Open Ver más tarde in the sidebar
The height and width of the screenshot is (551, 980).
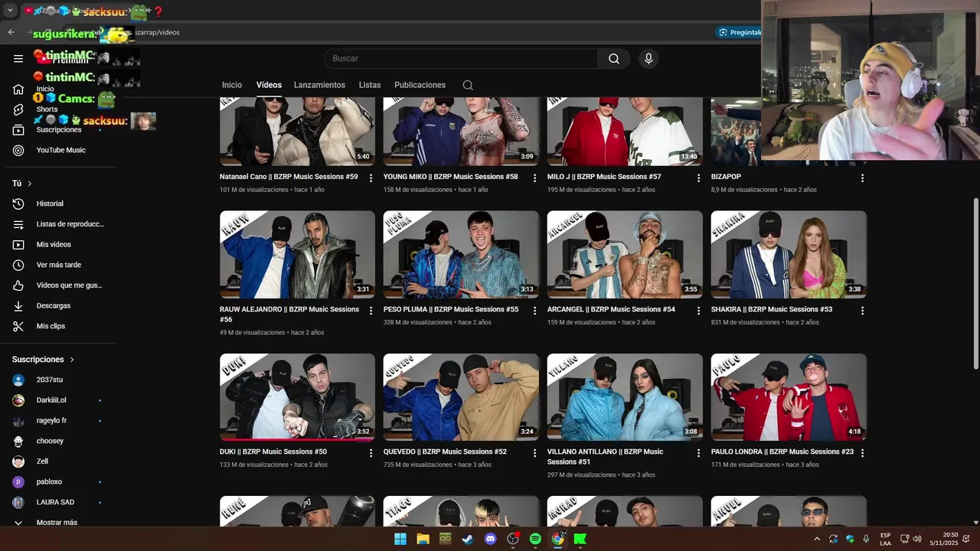coord(58,265)
